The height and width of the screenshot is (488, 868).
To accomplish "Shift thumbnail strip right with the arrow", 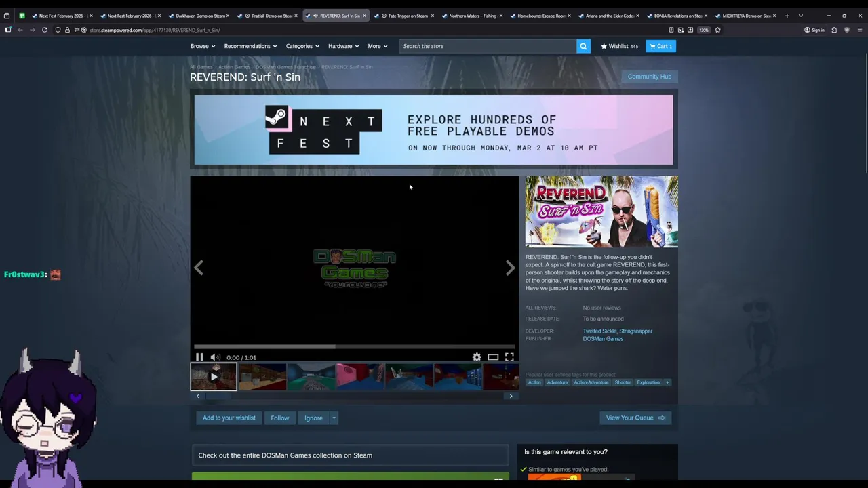I will point(511,396).
